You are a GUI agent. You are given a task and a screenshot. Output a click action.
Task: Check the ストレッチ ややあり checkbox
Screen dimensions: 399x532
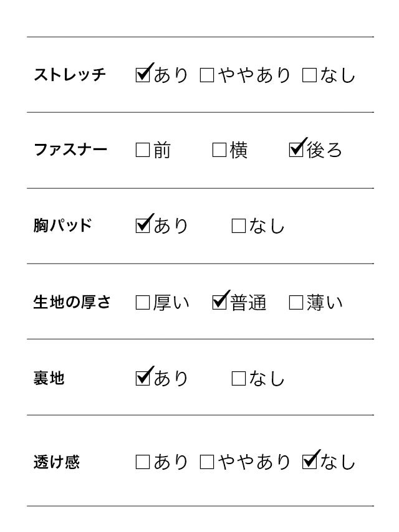[x=207, y=75]
